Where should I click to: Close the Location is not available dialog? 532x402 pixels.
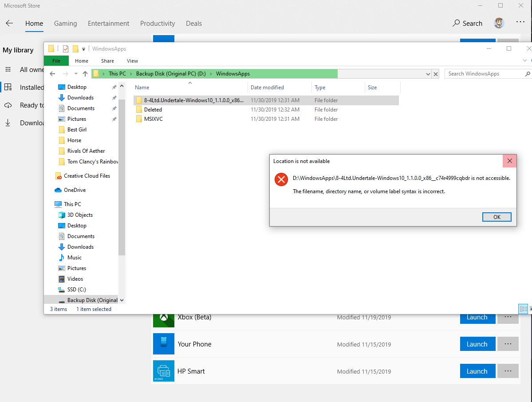510,161
